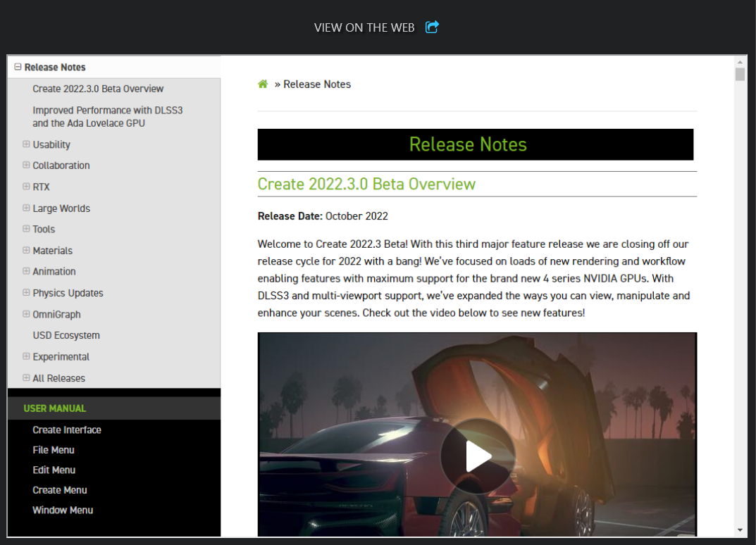Expand the RTX section
This screenshot has height=545, width=756.
coord(26,187)
